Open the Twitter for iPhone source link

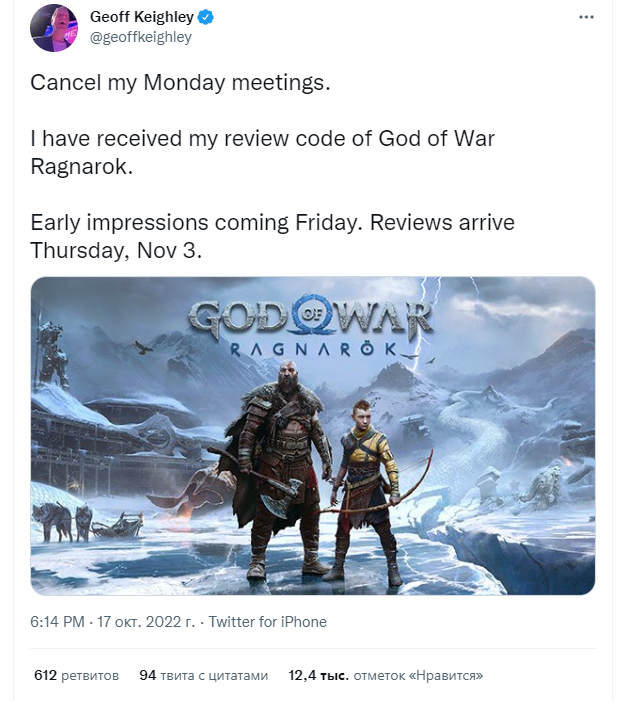pyautogui.click(x=268, y=622)
